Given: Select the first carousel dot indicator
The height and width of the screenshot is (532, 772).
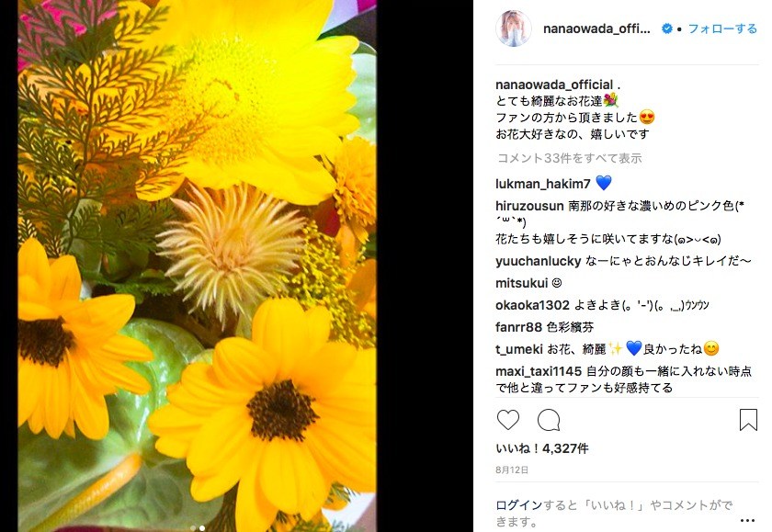Looking at the screenshot, I should 193,528.
